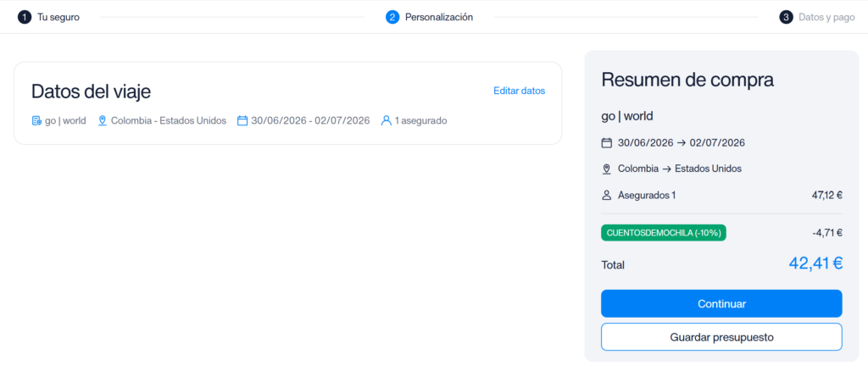Viewport: 868px width, 382px height.
Task: Click the calendar icon in Datos del viaje
Action: (242, 120)
